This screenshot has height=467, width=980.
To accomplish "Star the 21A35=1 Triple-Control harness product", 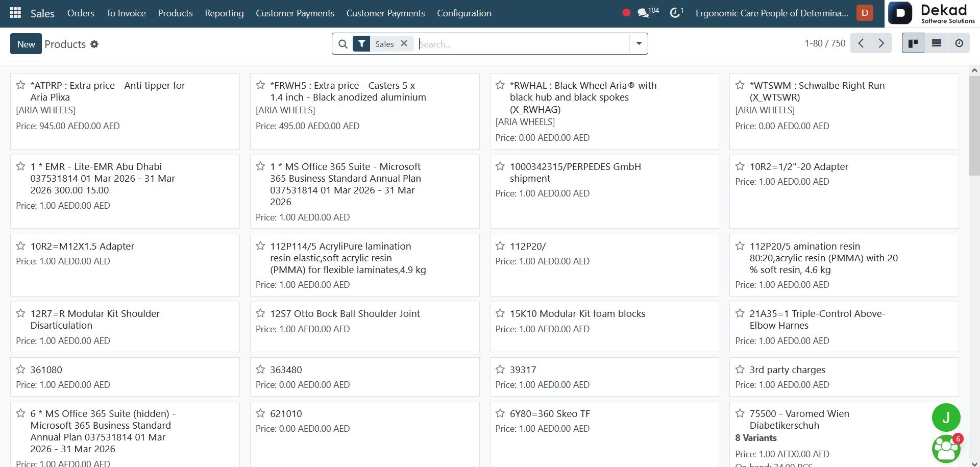I will 740,313.
